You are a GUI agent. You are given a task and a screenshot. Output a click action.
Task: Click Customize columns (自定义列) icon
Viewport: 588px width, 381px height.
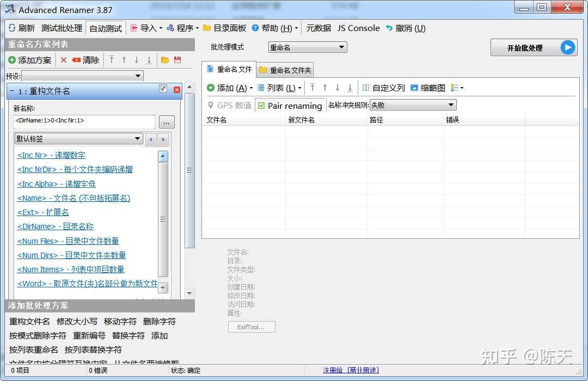[x=366, y=88]
